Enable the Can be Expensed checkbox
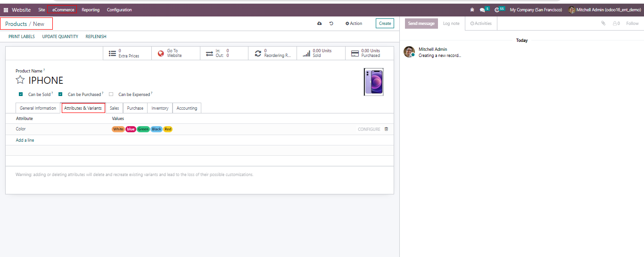The width and height of the screenshot is (644, 257). [x=111, y=94]
